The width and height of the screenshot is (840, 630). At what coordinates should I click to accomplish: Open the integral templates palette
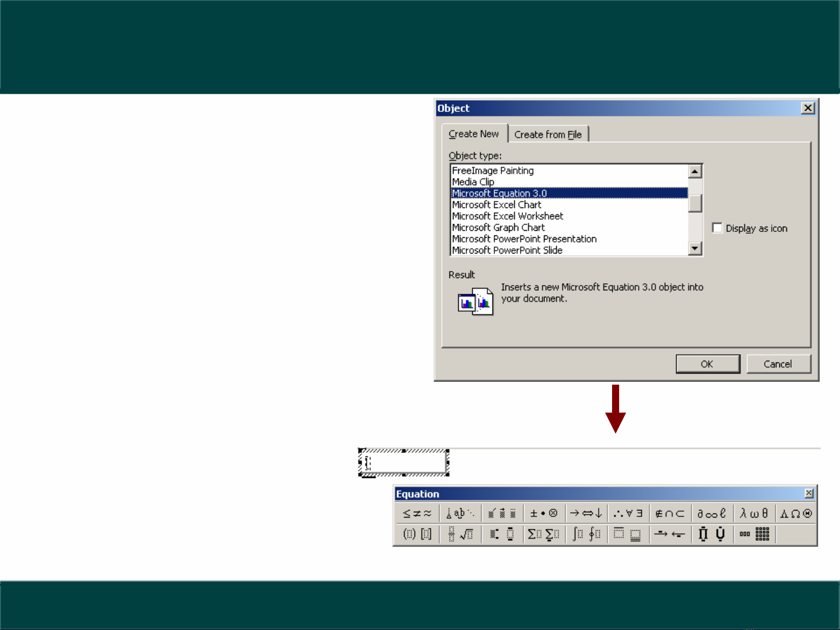click(x=586, y=534)
